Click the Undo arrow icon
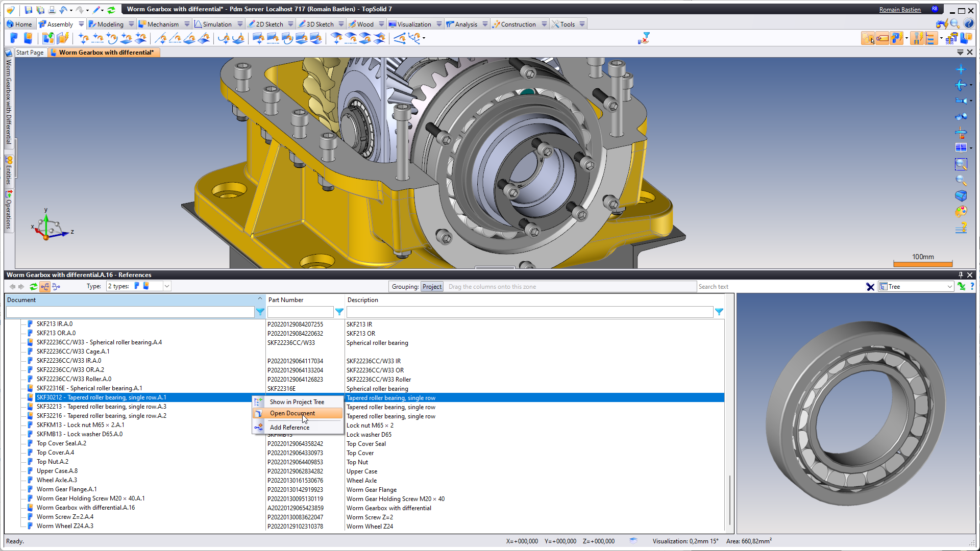Viewport: 980px width, 551px height. [x=63, y=10]
